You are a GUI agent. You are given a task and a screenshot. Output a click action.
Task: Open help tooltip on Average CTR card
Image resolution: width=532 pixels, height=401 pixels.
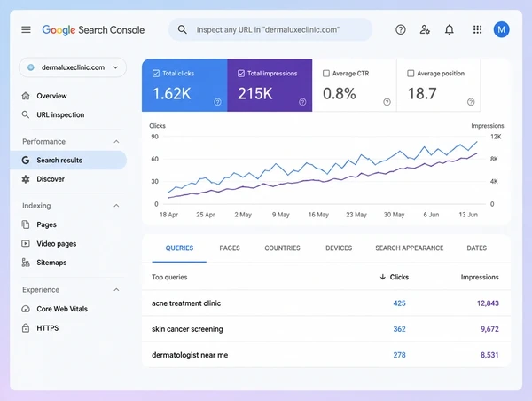coord(387,102)
